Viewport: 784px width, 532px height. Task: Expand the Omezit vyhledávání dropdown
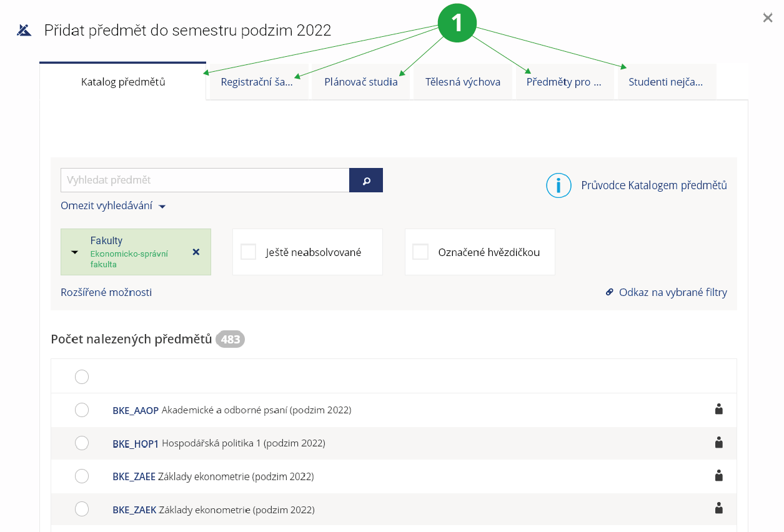[113, 206]
